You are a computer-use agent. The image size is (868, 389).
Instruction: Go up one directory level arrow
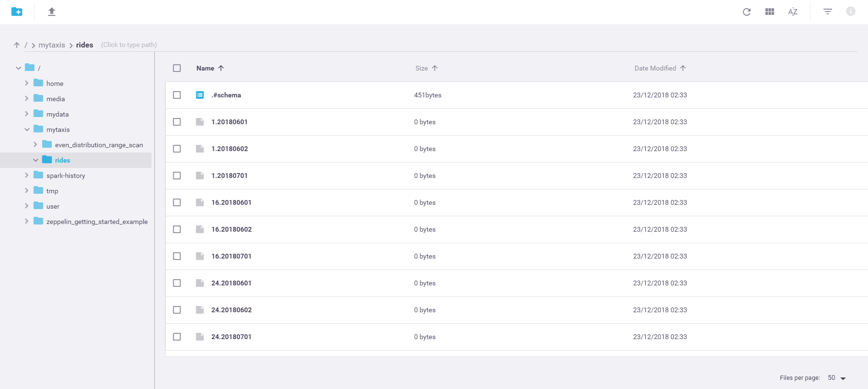coord(17,45)
